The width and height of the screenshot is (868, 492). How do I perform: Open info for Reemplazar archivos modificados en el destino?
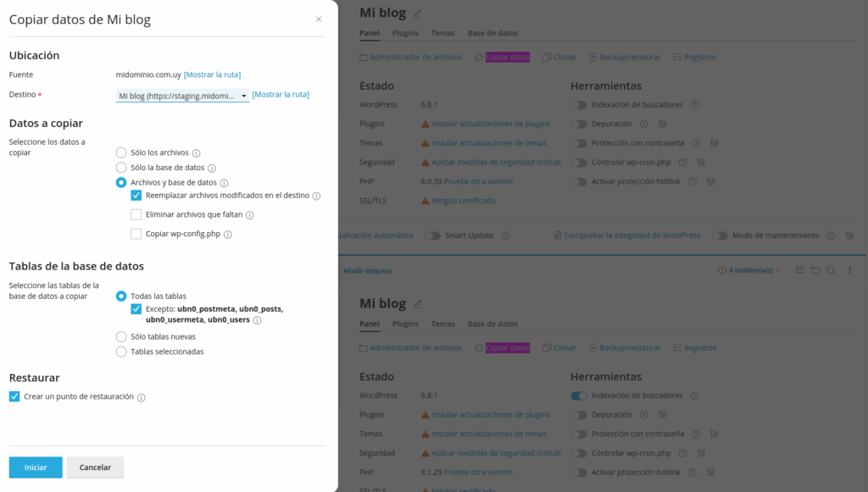click(316, 196)
